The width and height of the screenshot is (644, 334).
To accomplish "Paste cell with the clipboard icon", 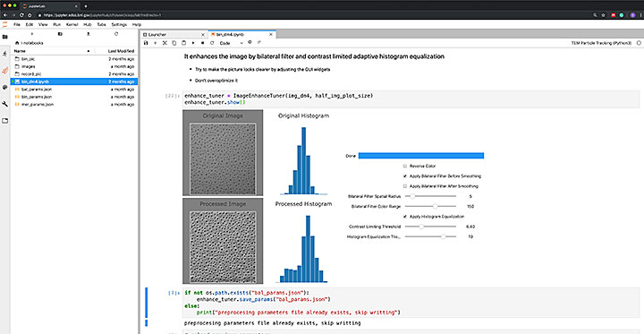I will coord(183,43).
